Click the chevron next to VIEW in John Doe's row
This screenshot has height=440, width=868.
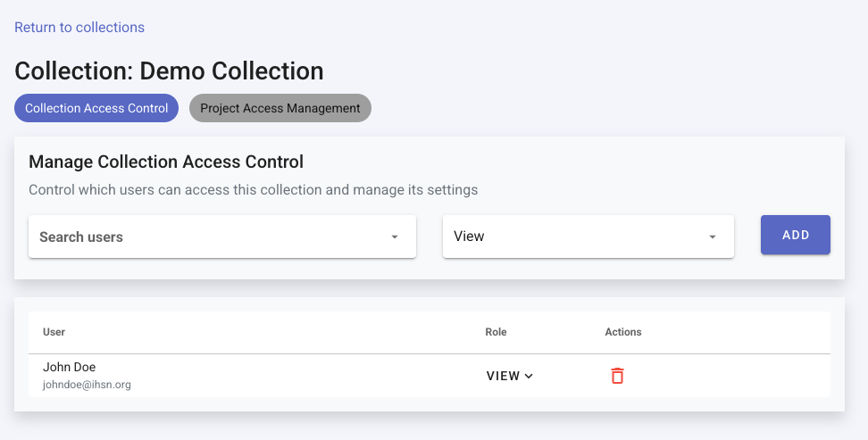point(529,377)
